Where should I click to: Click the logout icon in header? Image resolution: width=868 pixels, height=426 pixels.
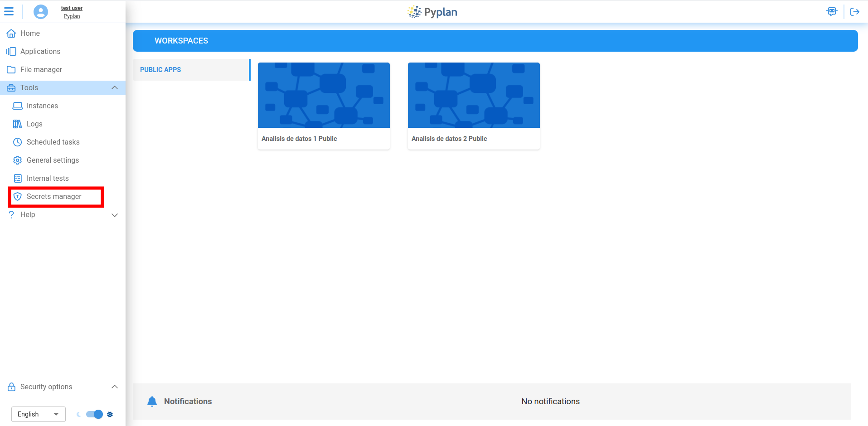[x=854, y=12]
